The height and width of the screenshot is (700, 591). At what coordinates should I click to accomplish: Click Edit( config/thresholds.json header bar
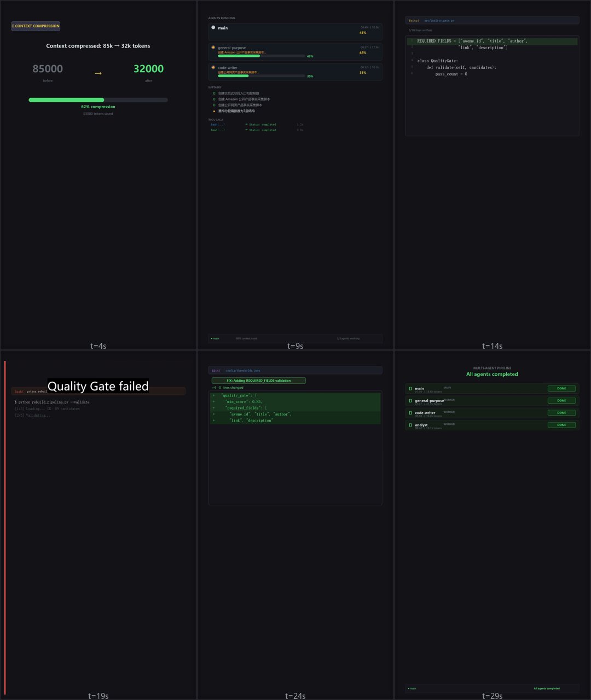tap(295, 370)
